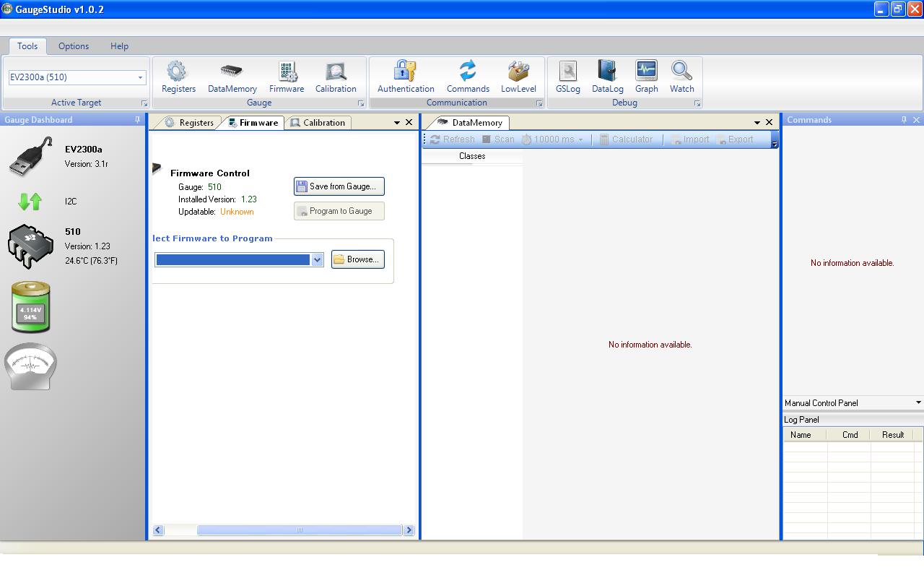The height and width of the screenshot is (578, 924).
Task: Click Import in the DataMemory toolbar
Action: tap(689, 139)
